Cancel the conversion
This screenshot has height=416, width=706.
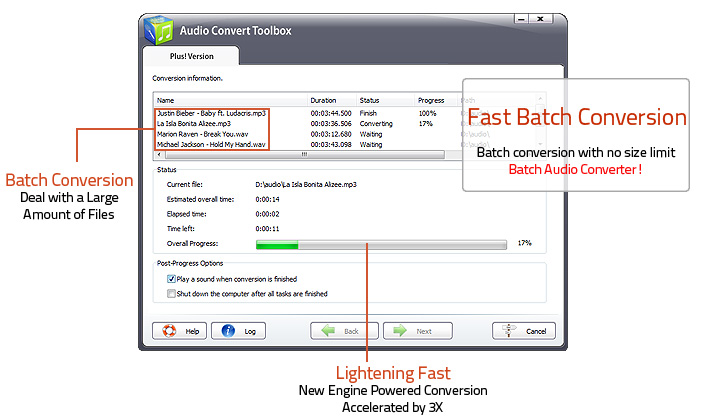point(524,331)
